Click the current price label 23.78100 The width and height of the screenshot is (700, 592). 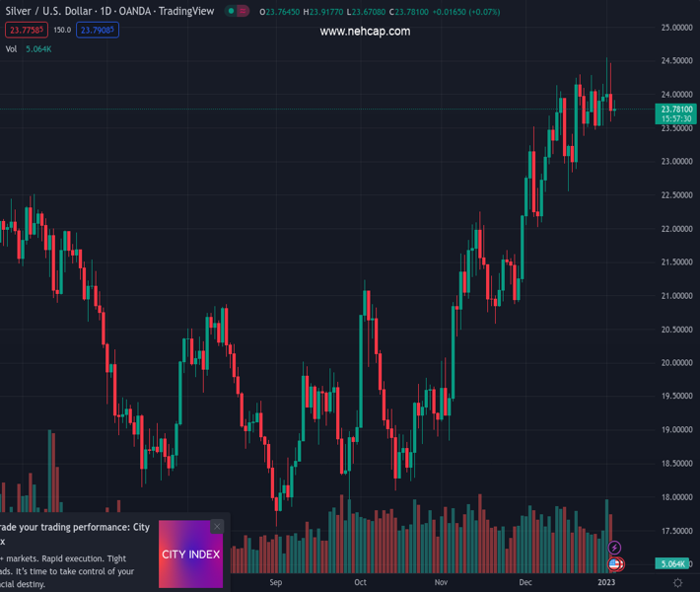677,109
